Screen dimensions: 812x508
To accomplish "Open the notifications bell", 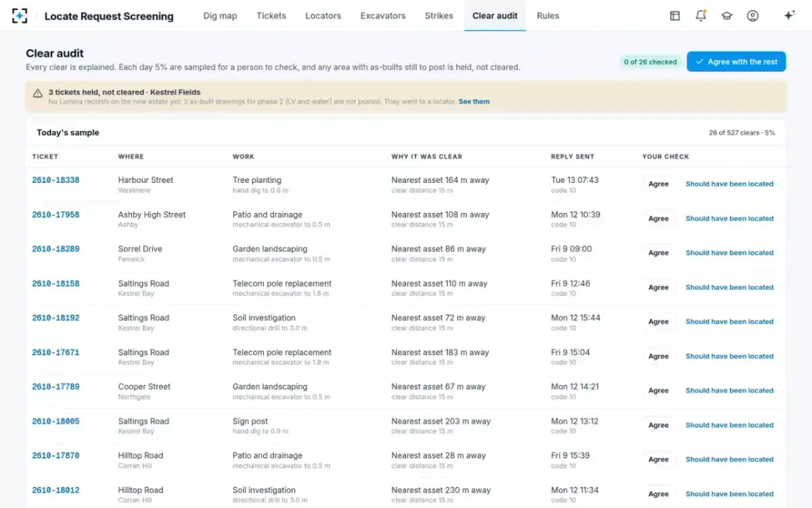I will (701, 16).
